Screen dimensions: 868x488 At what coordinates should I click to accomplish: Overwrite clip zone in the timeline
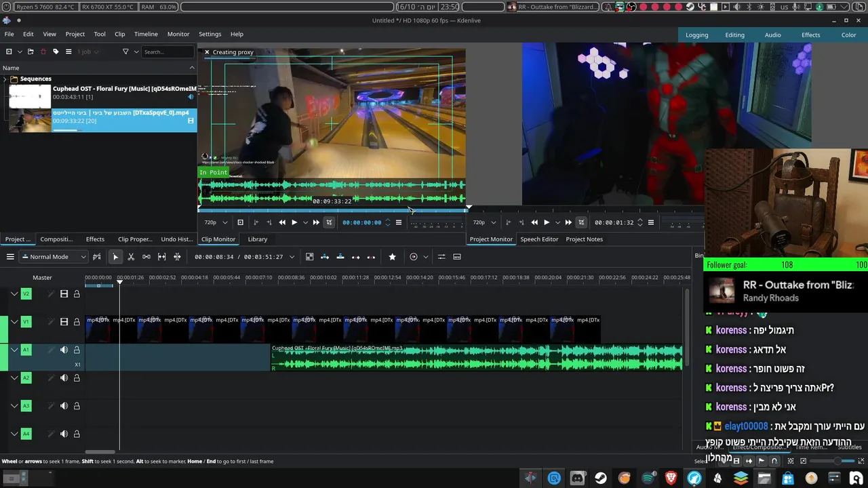[340, 257]
